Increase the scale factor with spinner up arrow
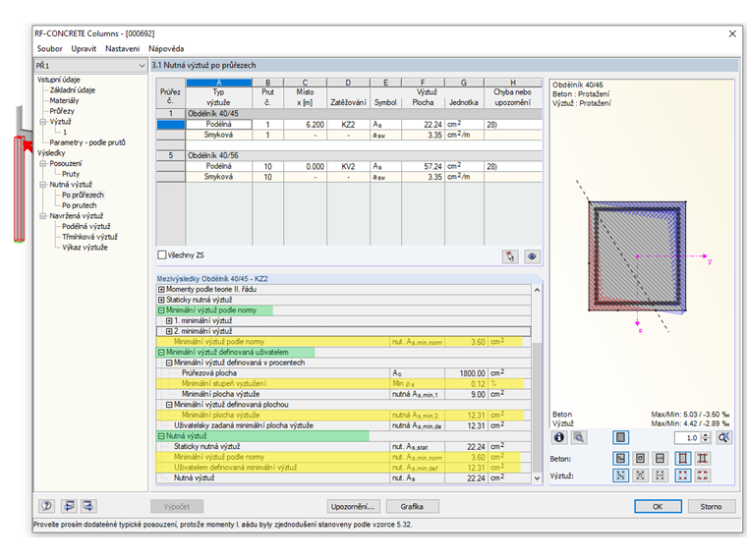Viewport: 747px width, 560px height. tap(708, 434)
